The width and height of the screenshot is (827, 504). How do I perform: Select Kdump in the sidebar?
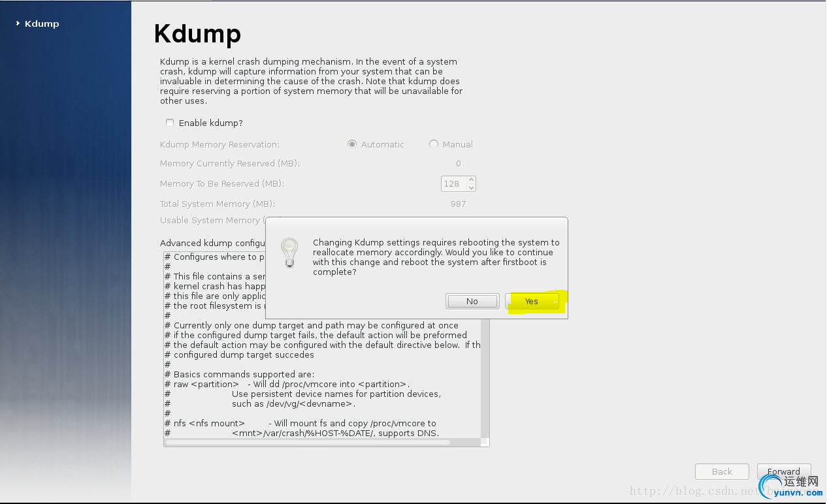[42, 24]
